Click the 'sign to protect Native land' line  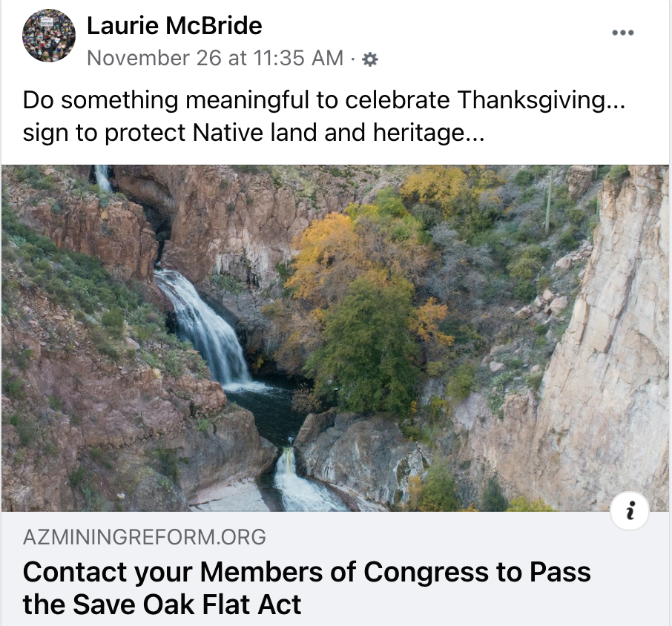point(254,133)
